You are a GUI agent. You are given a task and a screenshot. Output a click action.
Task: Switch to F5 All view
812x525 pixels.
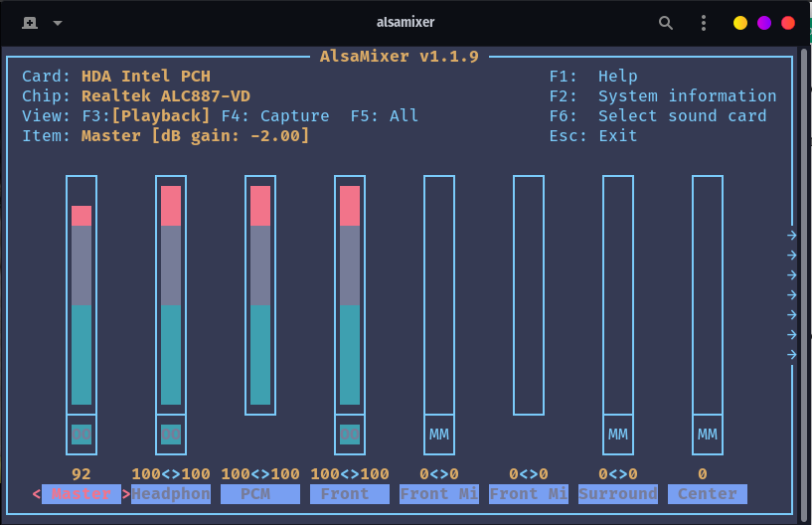click(385, 115)
